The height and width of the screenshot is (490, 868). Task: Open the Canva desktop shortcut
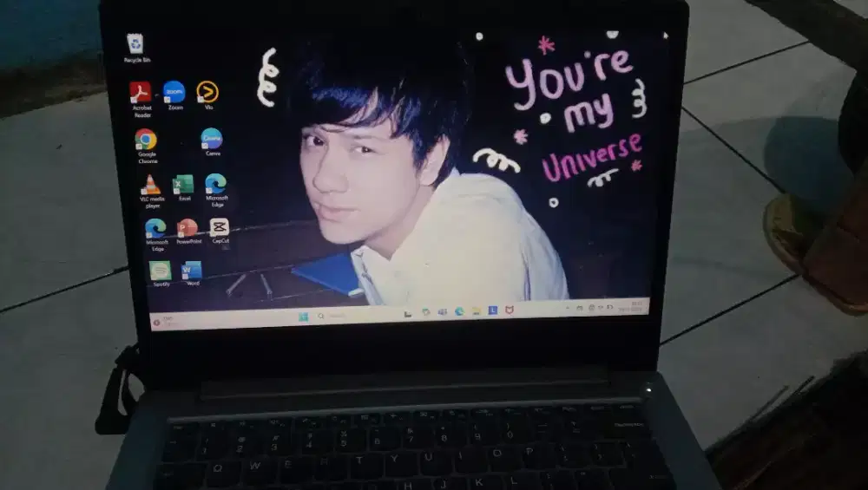[x=212, y=139]
